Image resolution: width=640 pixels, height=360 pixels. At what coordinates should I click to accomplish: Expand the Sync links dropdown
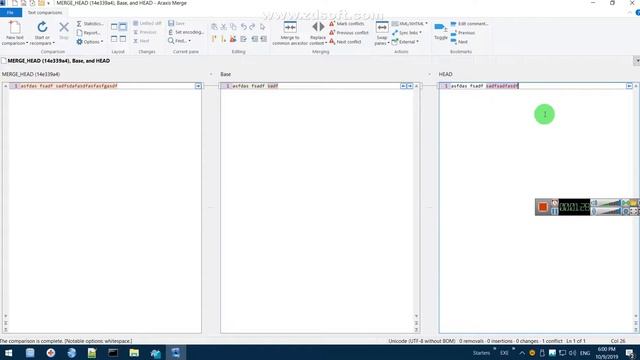(x=407, y=33)
